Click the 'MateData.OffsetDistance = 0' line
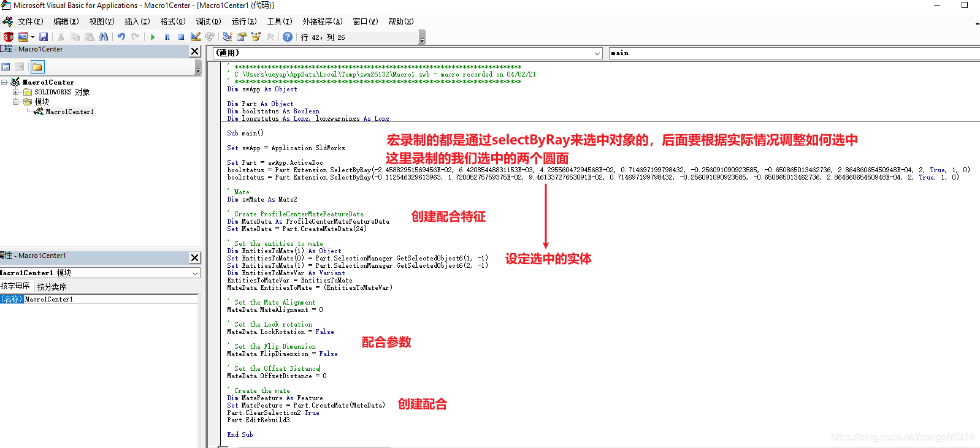The image size is (980, 448). coord(277,376)
